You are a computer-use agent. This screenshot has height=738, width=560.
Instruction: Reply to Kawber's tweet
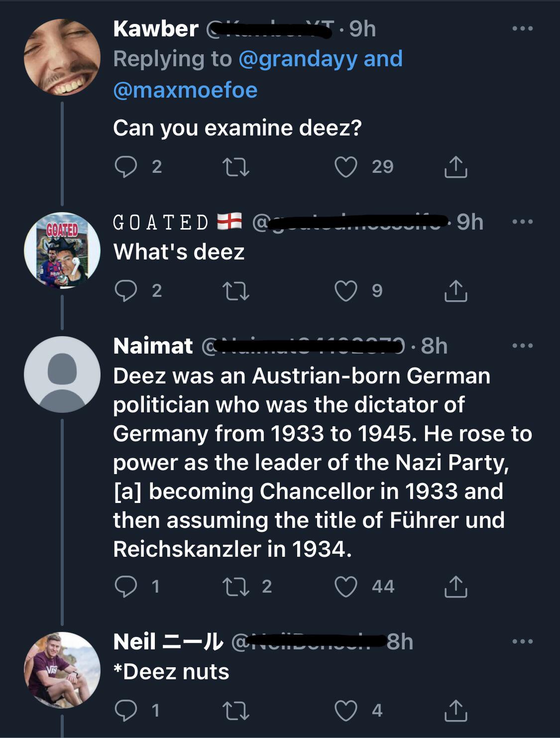125,167
